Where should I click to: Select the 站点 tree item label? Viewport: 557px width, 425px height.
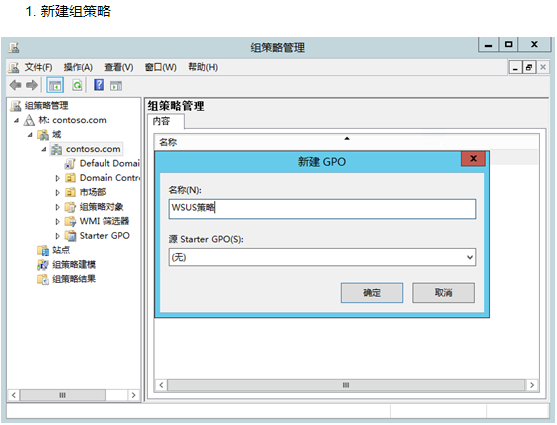click(61, 250)
